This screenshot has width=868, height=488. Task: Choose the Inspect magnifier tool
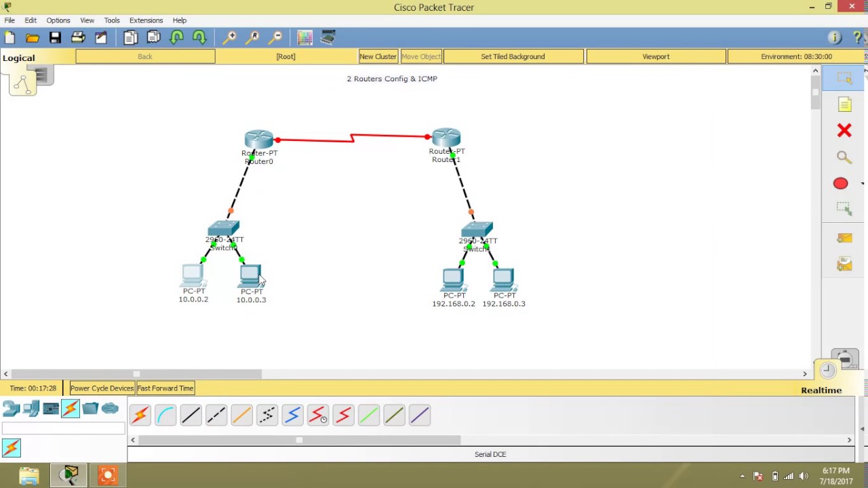point(844,157)
